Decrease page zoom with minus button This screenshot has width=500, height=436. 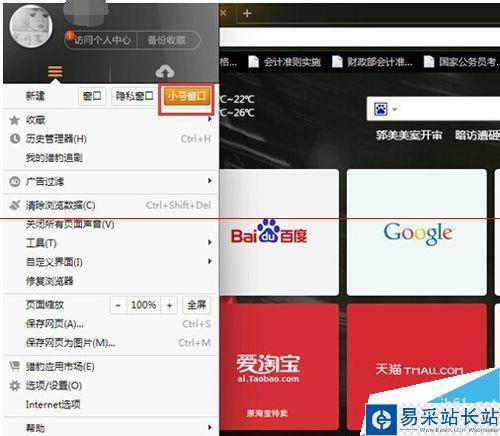click(x=118, y=305)
